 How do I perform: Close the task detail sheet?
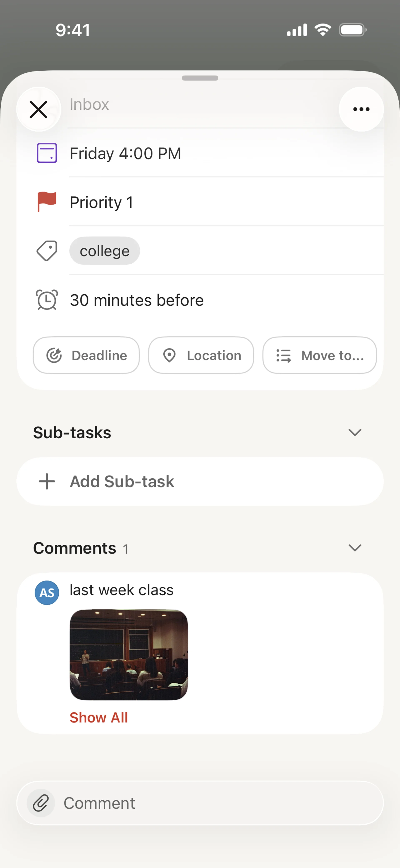coord(39,109)
